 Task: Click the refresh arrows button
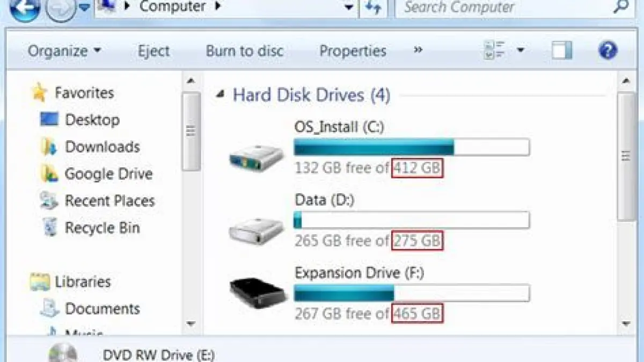tap(373, 8)
